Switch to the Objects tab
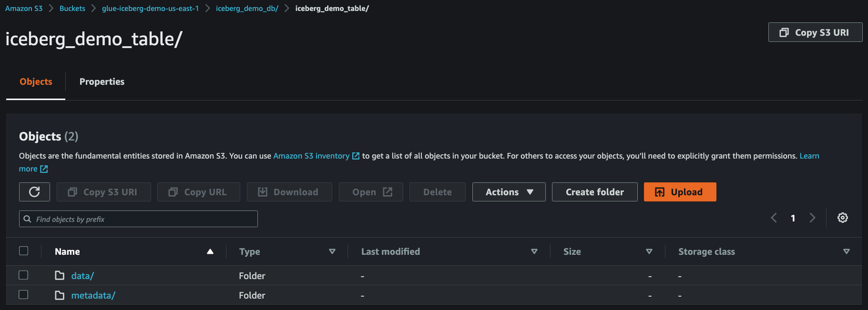868x310 pixels. (x=36, y=81)
